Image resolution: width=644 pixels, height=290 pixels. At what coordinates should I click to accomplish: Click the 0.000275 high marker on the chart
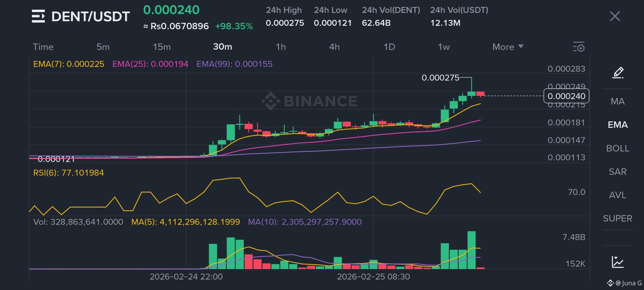(440, 78)
